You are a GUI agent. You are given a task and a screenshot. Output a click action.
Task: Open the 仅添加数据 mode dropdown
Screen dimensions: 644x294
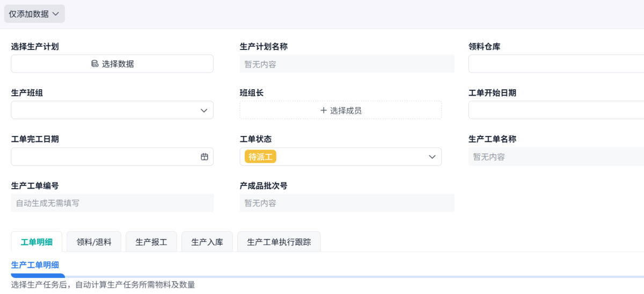[x=34, y=14]
